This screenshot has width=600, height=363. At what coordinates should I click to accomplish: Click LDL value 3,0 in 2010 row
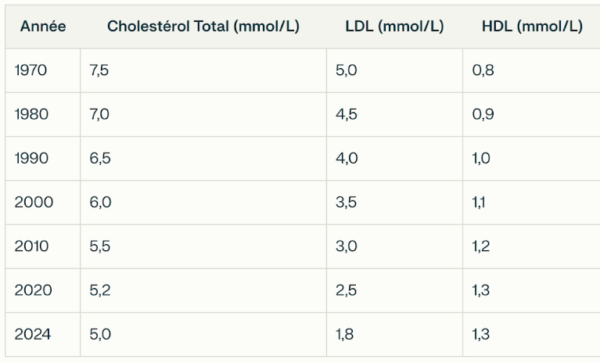(346, 246)
